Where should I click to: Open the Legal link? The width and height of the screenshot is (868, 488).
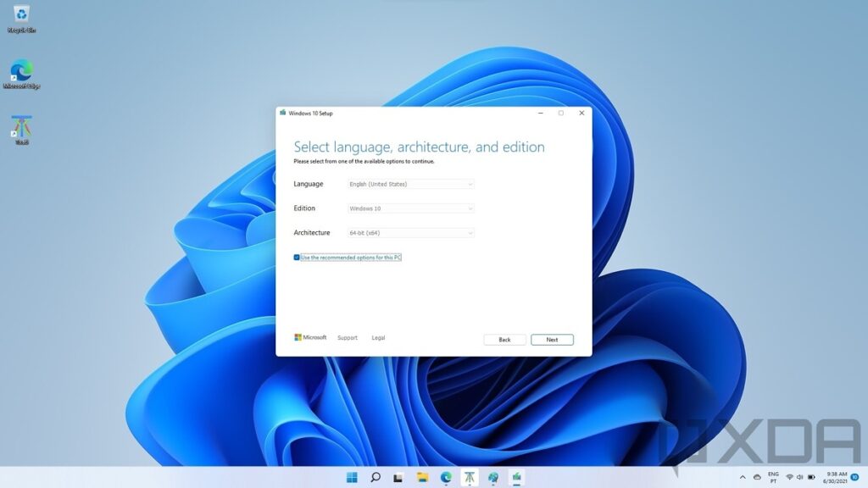378,338
